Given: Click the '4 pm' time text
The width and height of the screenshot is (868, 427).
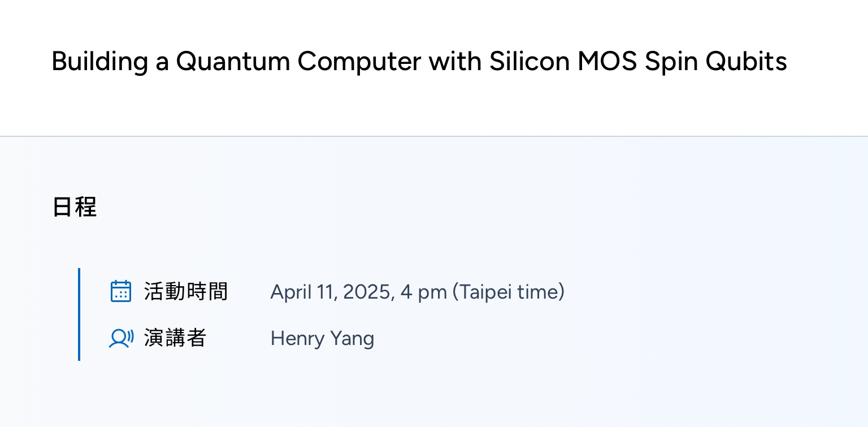Looking at the screenshot, I should tap(423, 292).
